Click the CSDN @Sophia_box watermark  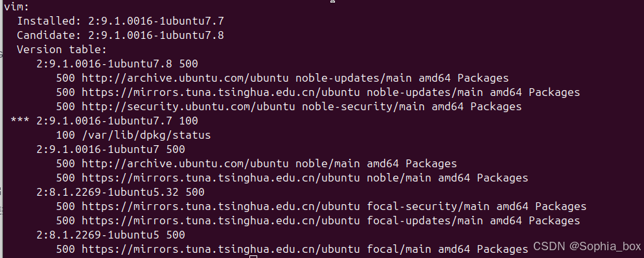(x=587, y=246)
